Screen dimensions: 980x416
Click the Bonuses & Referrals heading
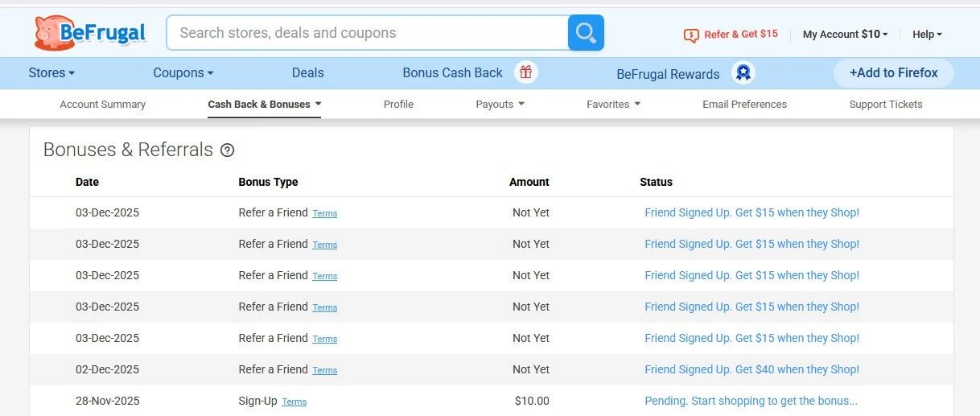point(128,150)
